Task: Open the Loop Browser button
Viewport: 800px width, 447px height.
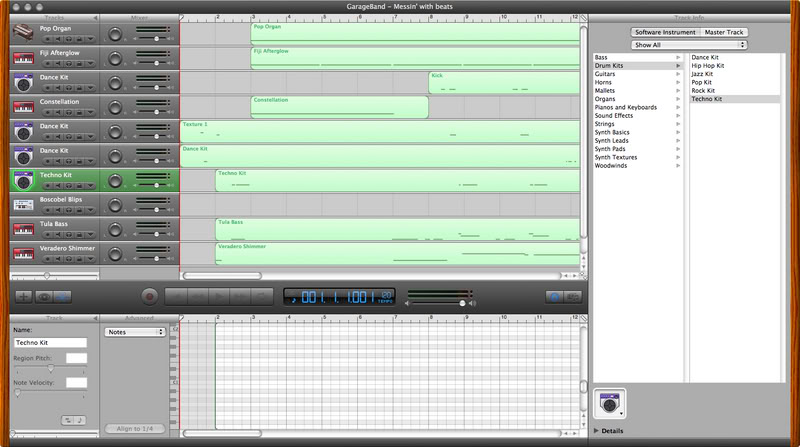Action: [555, 297]
